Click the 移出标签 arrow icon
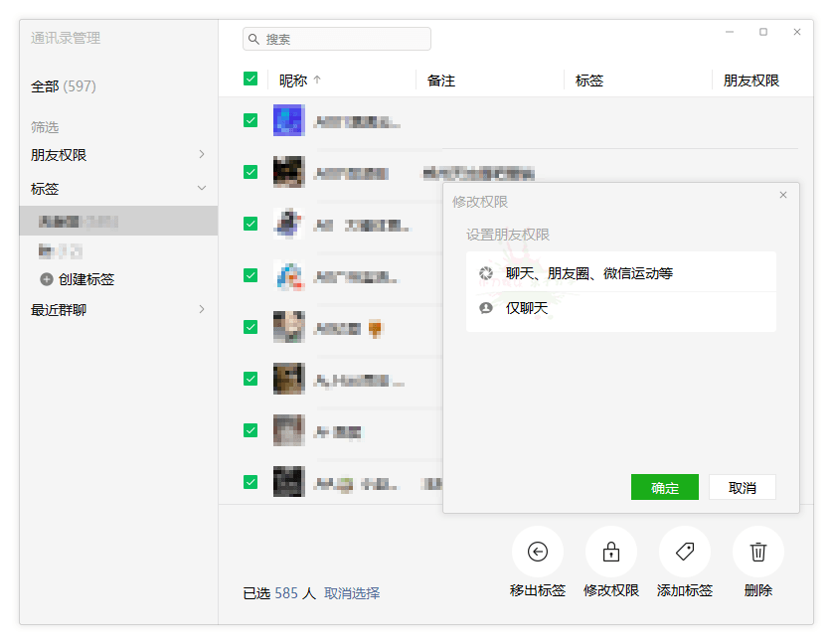The image size is (833, 644). pyautogui.click(x=538, y=551)
